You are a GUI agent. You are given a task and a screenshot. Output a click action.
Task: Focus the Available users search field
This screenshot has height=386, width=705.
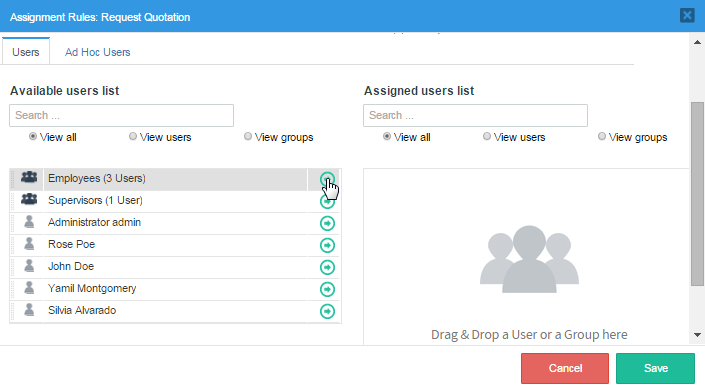point(121,115)
